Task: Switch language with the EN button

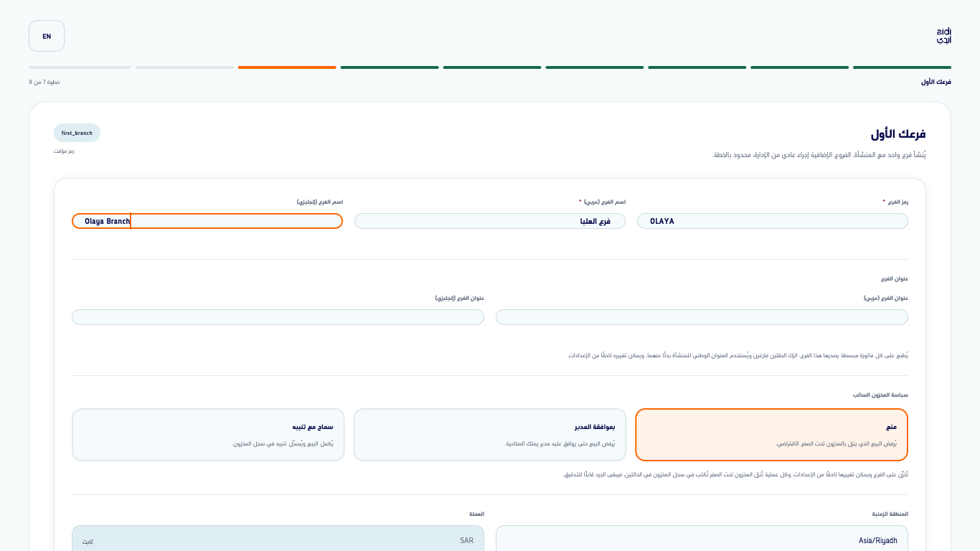Action: point(47,36)
